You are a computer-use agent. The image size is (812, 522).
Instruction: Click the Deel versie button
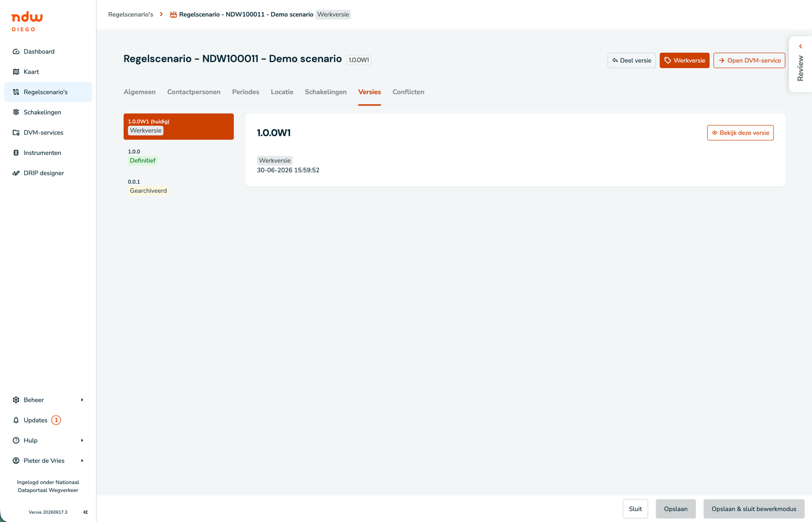pyautogui.click(x=632, y=60)
